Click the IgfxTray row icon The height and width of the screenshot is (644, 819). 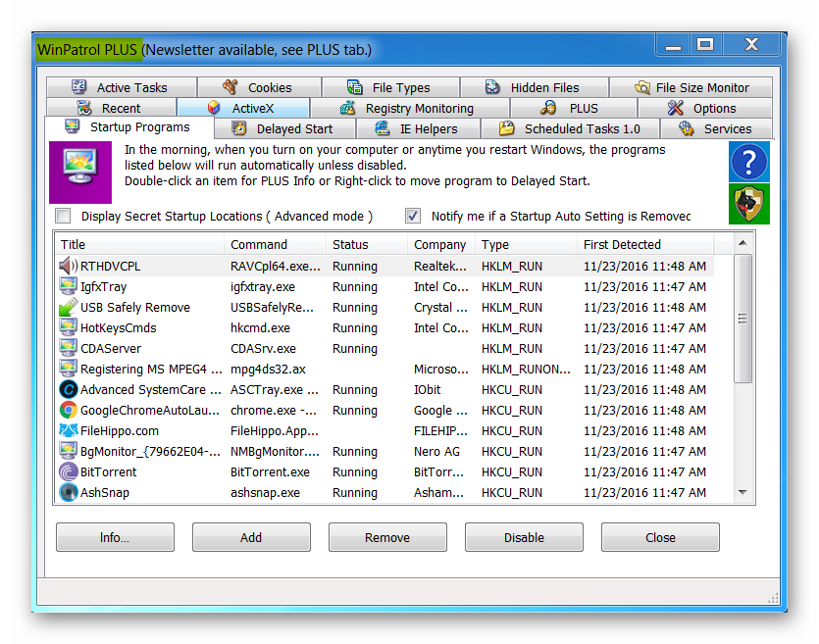coord(69,286)
